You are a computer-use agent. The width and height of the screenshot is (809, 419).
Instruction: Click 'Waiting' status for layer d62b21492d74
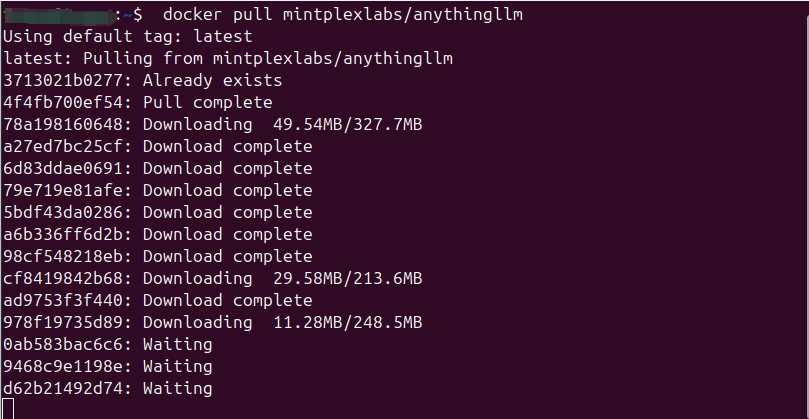coord(177,388)
